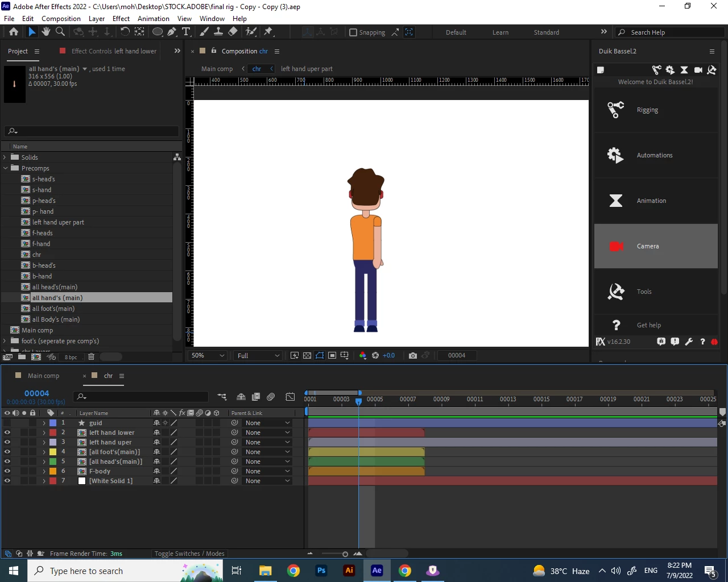728x582 pixels.
Task: Select the Pen tool
Action: pyautogui.click(x=172, y=32)
